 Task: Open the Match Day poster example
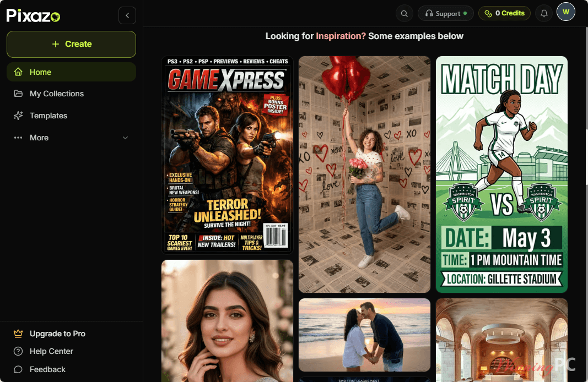[501, 174]
